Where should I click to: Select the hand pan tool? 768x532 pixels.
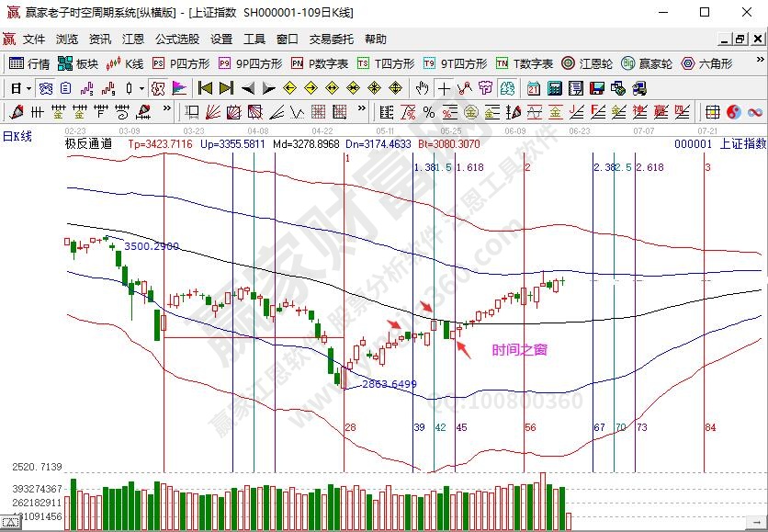coord(422,88)
